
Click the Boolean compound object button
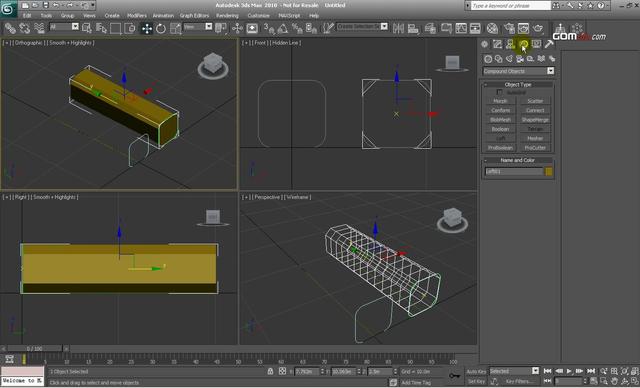500,129
